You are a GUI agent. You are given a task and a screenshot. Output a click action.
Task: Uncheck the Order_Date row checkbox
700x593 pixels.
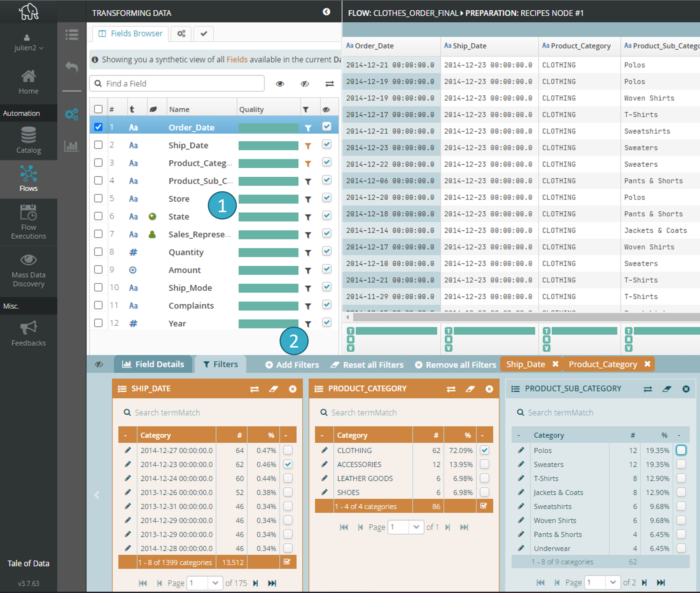tap(98, 127)
